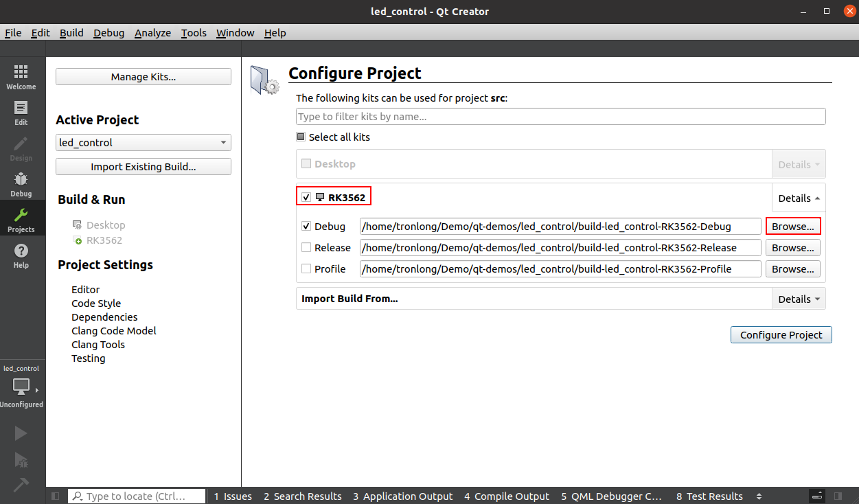
Task: Browse for the Release build directory
Action: point(793,247)
